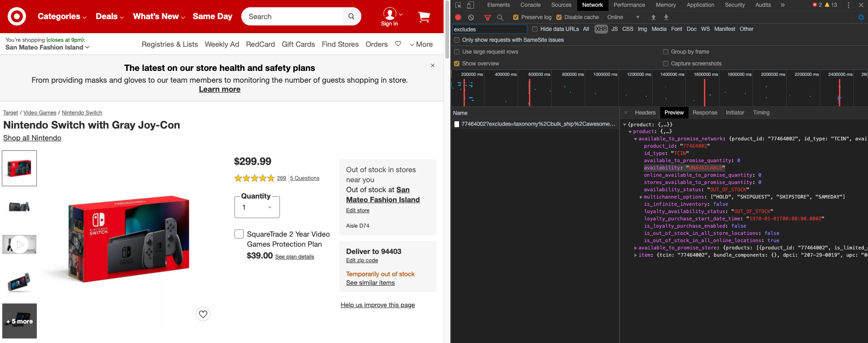This screenshot has width=868, height=343.
Task: Open the Headers tab
Action: point(645,113)
